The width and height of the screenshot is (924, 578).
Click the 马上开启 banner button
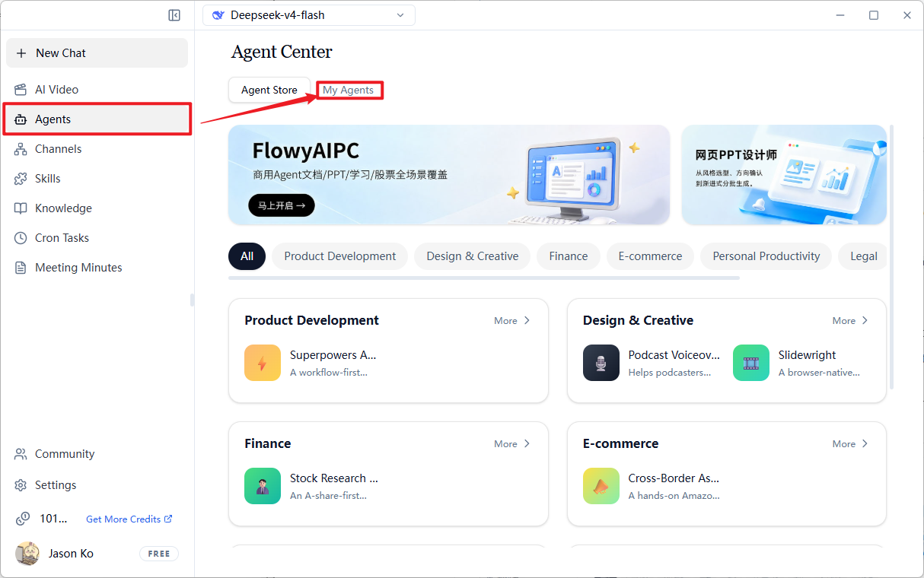[x=282, y=205]
